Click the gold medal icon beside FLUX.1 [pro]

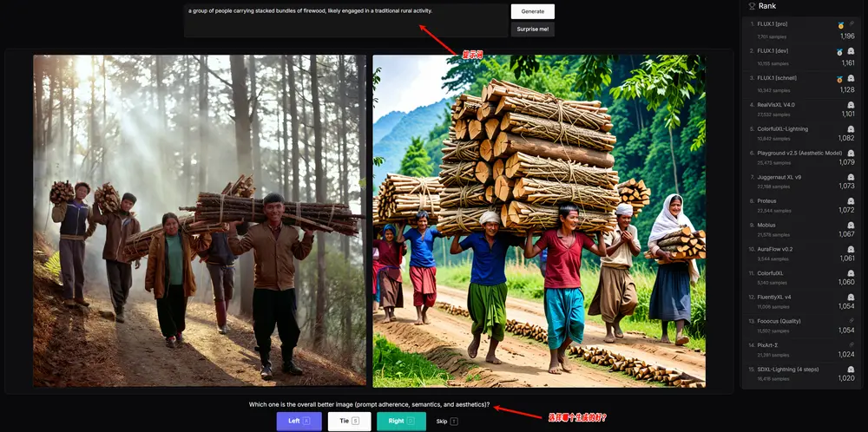click(x=839, y=25)
